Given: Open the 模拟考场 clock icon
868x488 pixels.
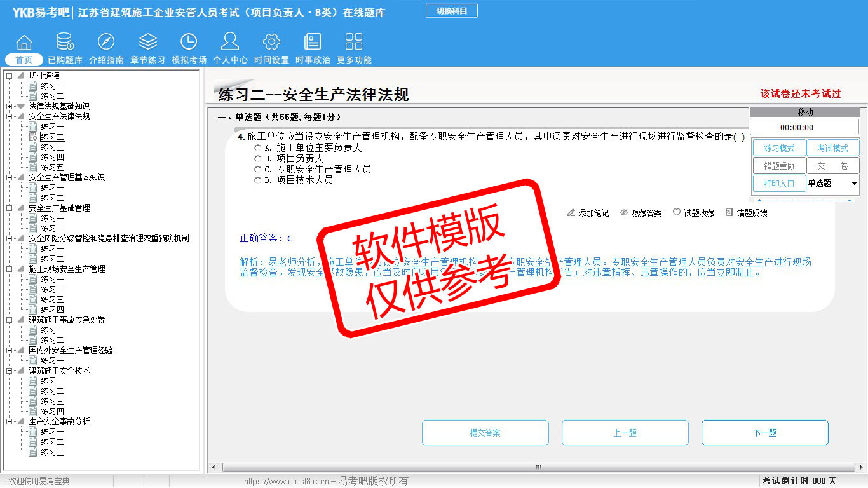Looking at the screenshot, I should 189,42.
